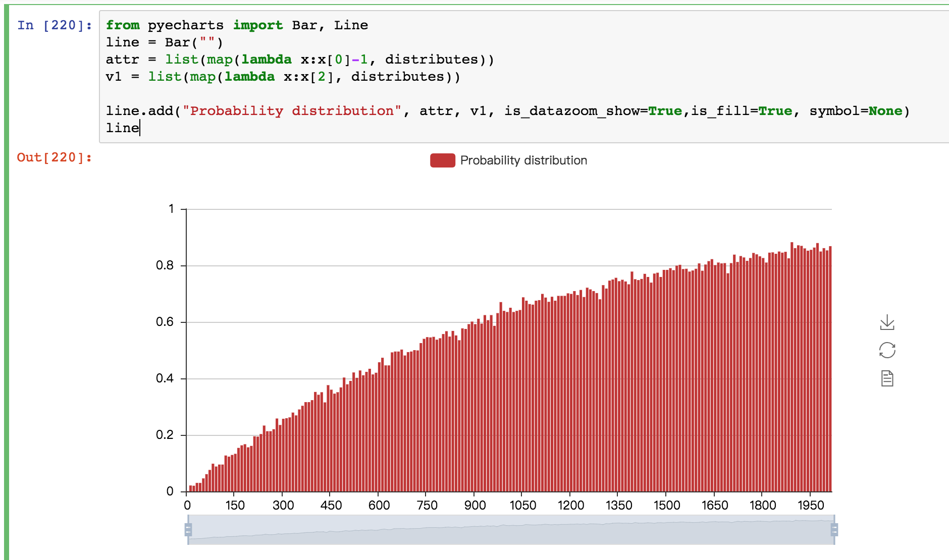Click the save-as-image download icon
This screenshot has height=560, width=949.
[x=887, y=322]
